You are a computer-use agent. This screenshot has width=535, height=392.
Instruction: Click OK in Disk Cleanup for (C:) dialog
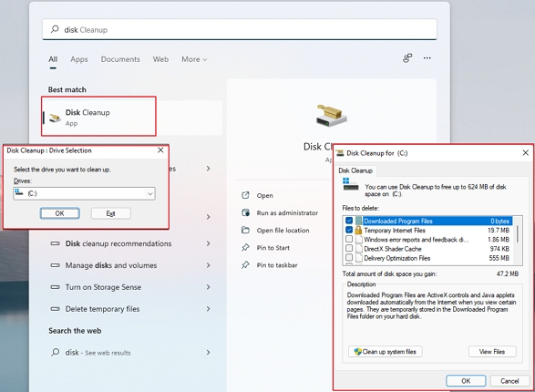coord(466,381)
